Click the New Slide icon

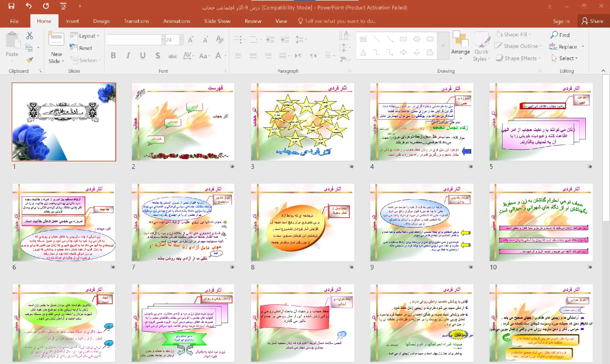pos(56,39)
